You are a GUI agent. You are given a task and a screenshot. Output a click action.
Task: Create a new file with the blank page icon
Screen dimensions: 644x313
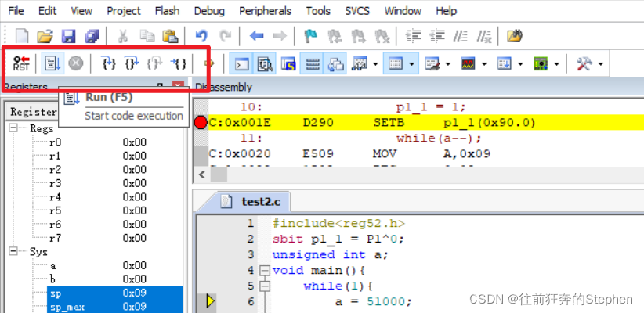pos(22,36)
